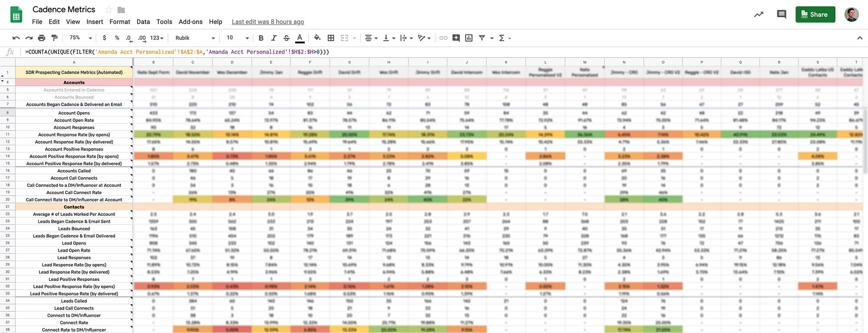Star the Cadence Metrics document
Image resolution: width=868 pixels, height=333 pixels.
click(x=108, y=10)
